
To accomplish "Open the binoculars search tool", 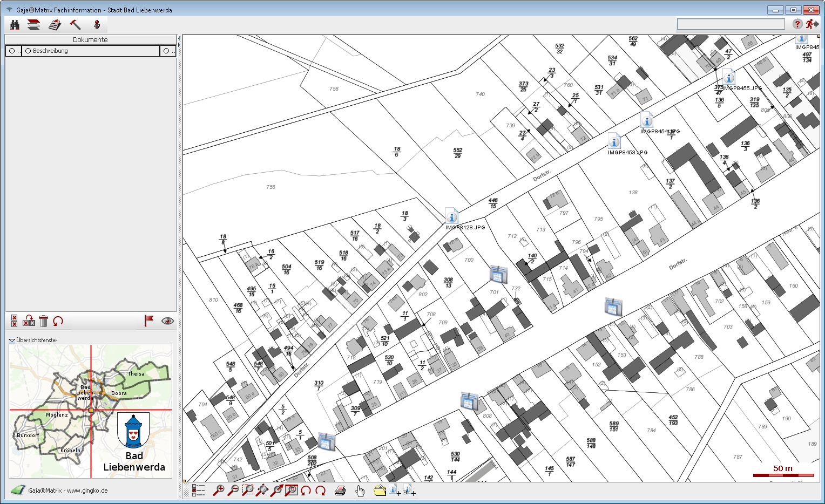I will pos(15,25).
